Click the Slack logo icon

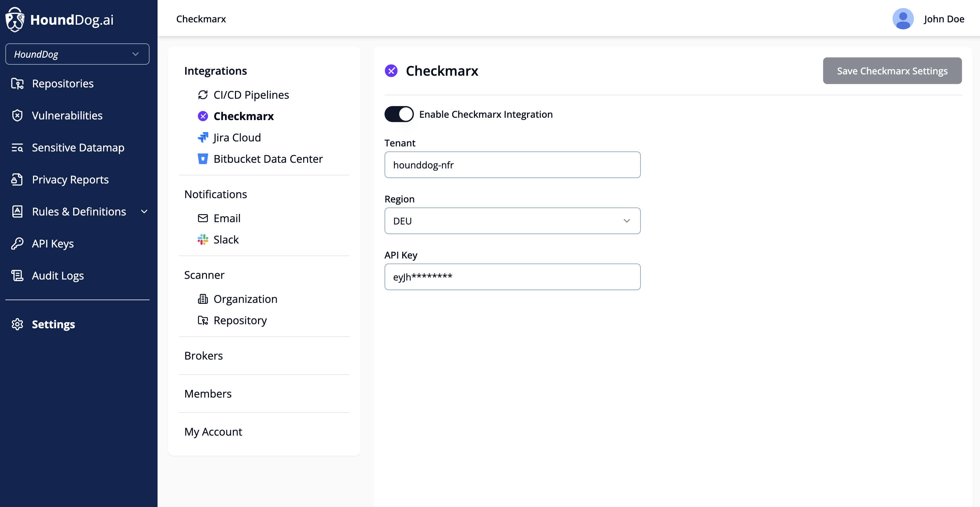[203, 239]
